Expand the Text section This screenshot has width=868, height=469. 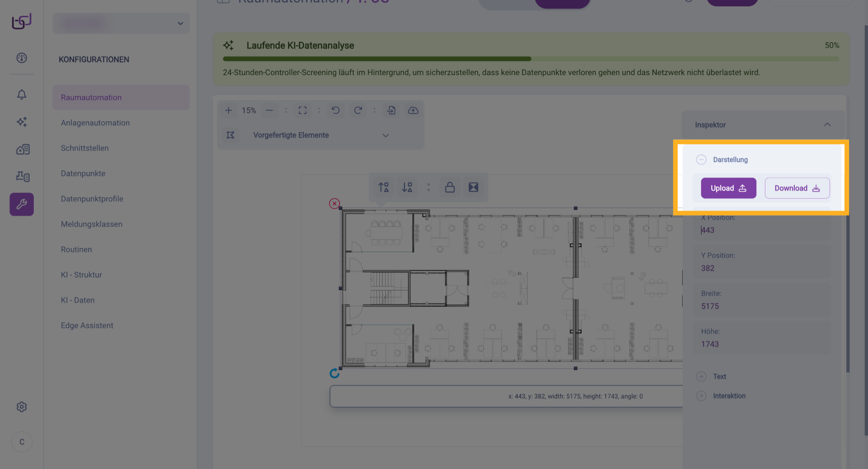(701, 376)
